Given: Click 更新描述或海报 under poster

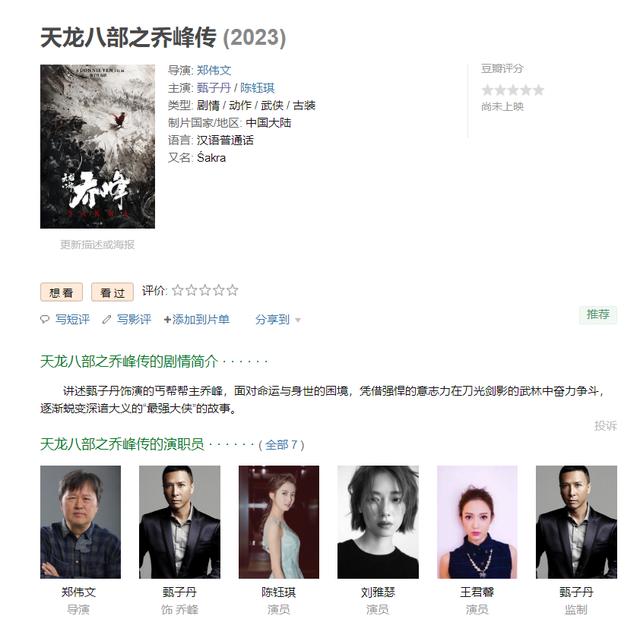Looking at the screenshot, I should (x=97, y=244).
